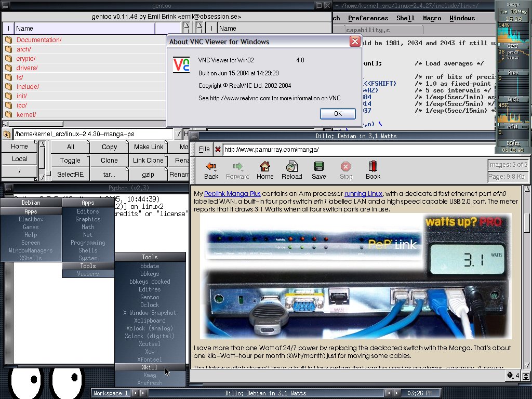Open the Shell menu in editor
Viewport: 532px width, 399px height.
405,18
